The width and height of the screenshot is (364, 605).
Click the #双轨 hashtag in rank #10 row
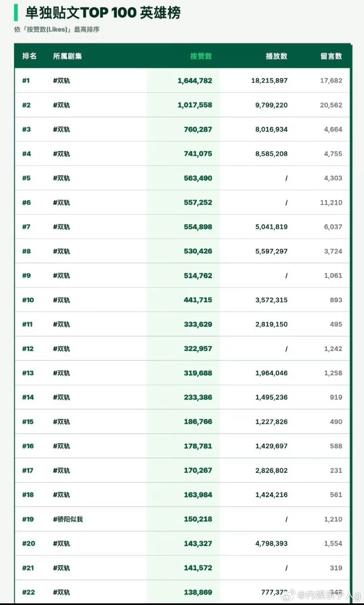point(61,300)
